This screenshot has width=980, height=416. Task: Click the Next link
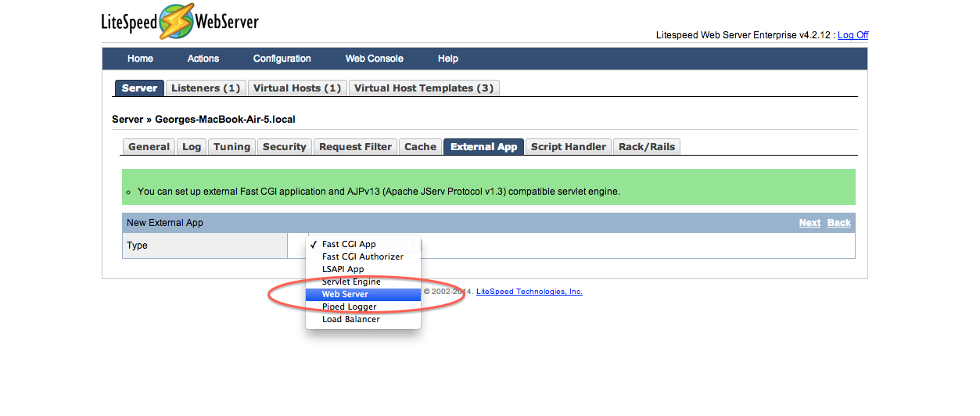tap(809, 223)
